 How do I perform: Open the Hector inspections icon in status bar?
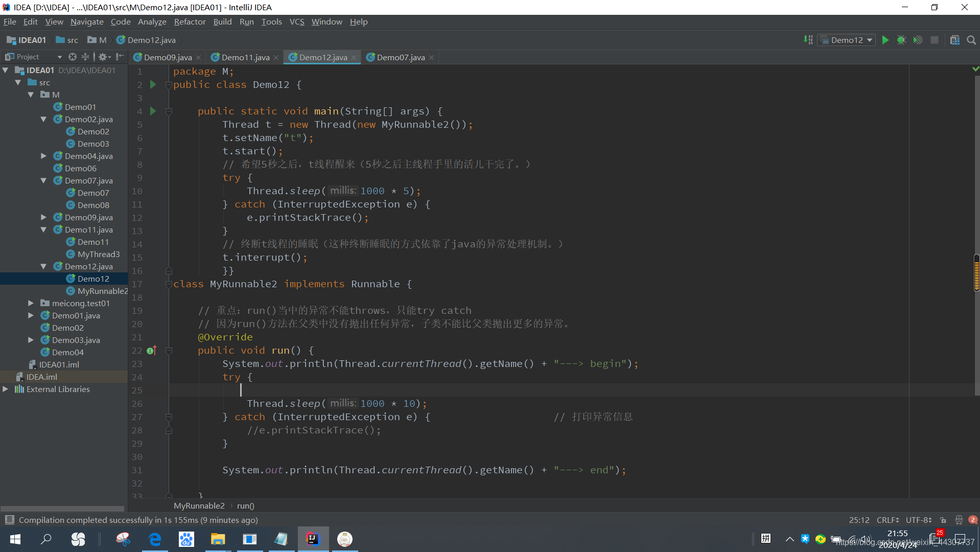(x=959, y=520)
